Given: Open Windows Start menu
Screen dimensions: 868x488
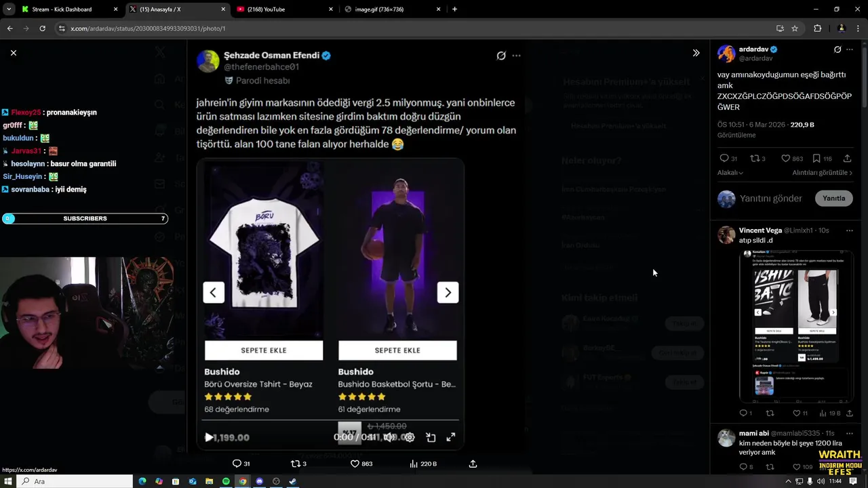Looking at the screenshot, I should tap(8, 481).
